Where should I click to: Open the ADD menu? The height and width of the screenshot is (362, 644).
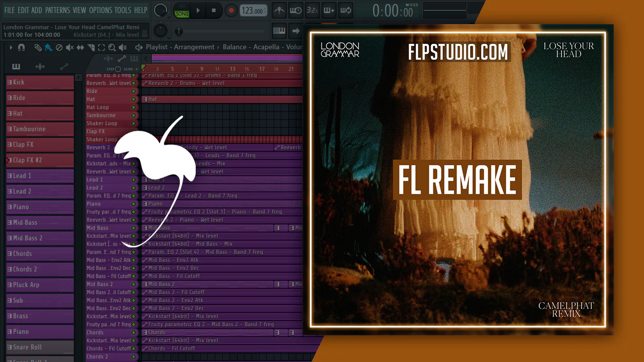coord(37,10)
